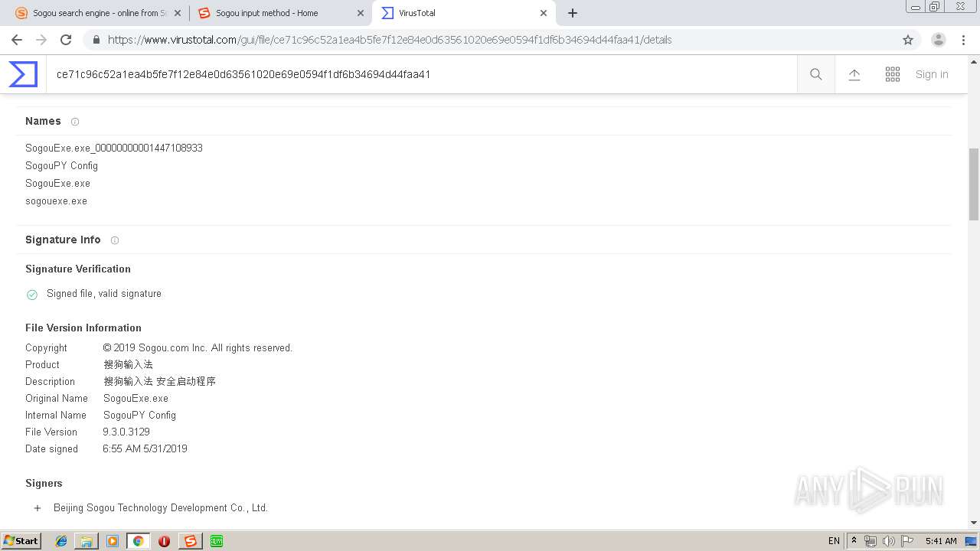Close the VirusTotal tab
This screenshot has width=980, height=551.
544,13
